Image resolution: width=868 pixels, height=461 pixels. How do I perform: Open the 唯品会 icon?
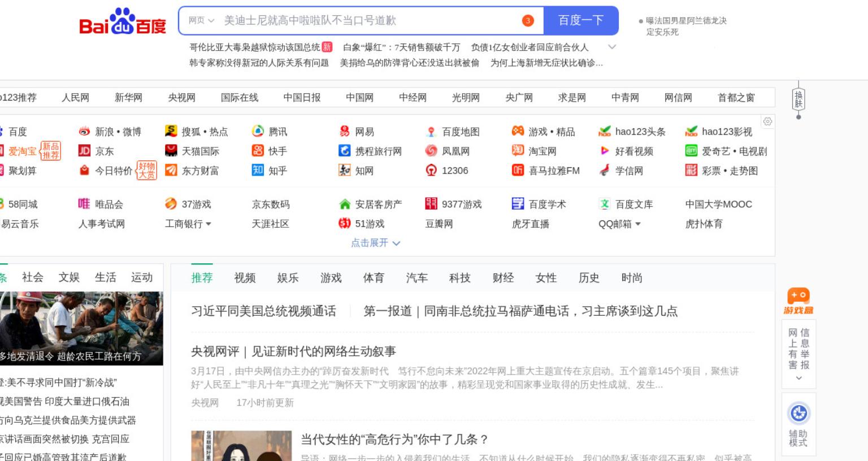click(84, 204)
